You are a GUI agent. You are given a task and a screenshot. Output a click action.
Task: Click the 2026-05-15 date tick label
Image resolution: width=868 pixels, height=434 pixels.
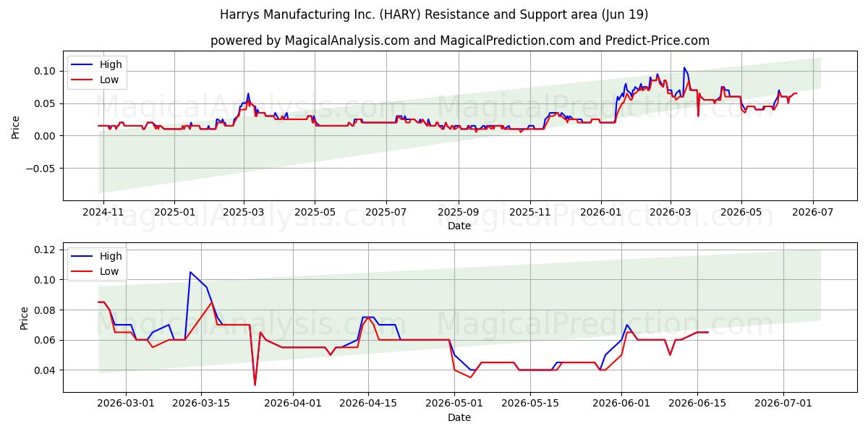pos(529,404)
